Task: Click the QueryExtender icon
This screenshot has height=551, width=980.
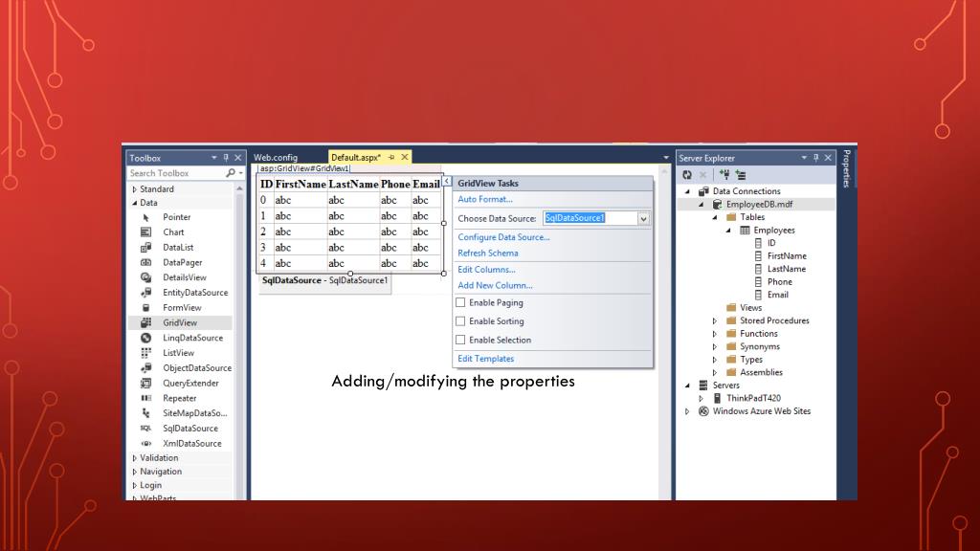Action: [x=145, y=383]
